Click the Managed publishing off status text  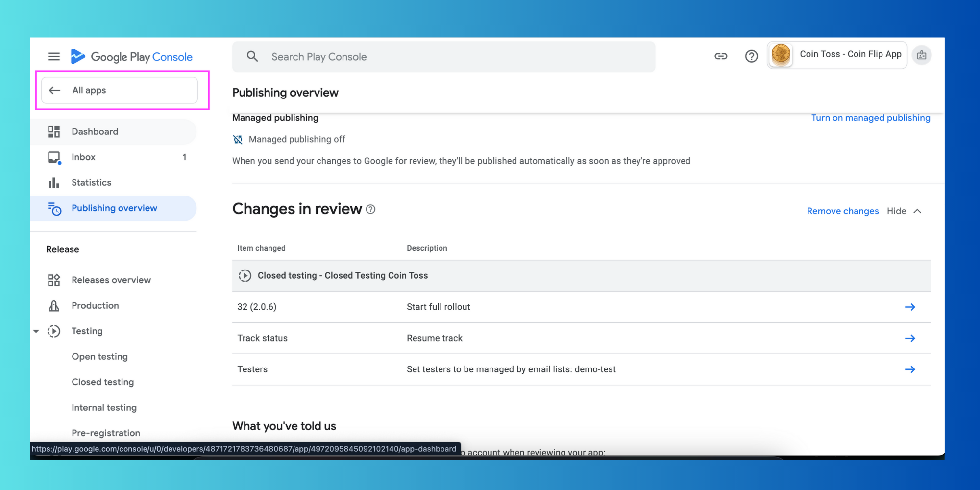[297, 140]
